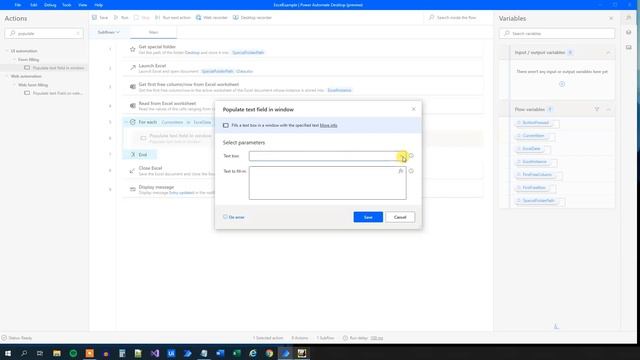Screen dimensions: 640x360
Task: Select the Close Excel action row
Action: coord(302,171)
